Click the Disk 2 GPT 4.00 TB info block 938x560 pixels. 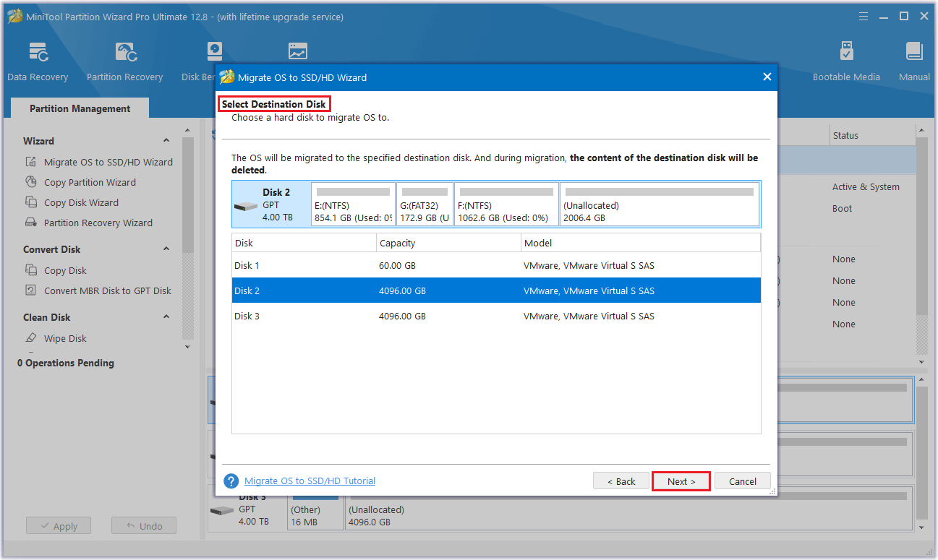click(x=271, y=204)
